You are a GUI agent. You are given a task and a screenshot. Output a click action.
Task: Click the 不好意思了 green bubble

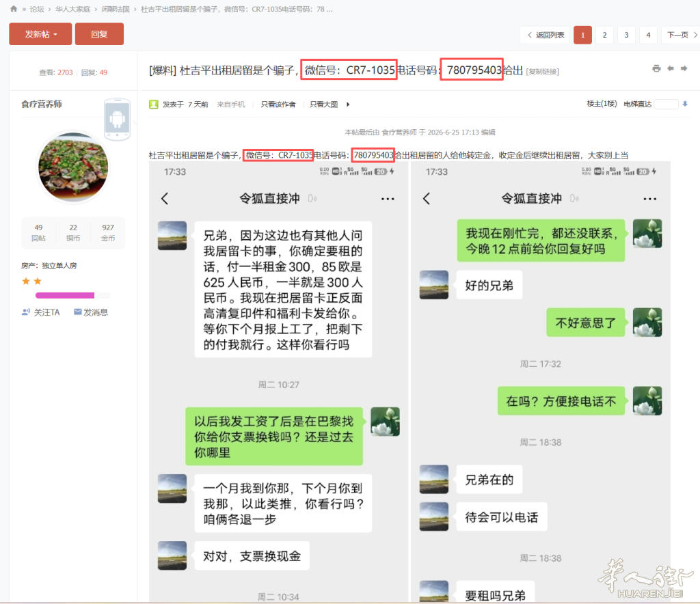(586, 322)
